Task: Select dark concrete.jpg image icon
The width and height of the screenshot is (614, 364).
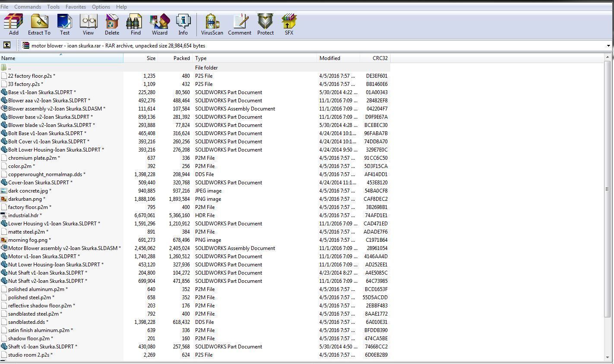Action: point(4,190)
